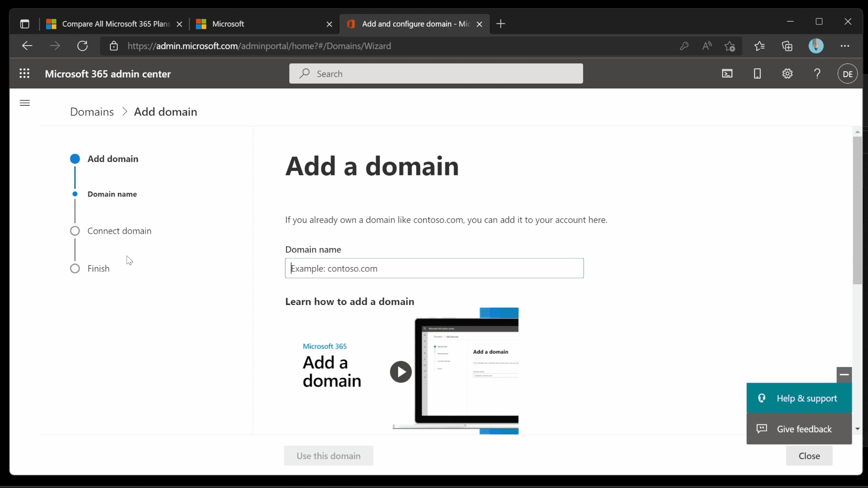Open the browser Settings and more menu
The width and height of the screenshot is (868, 488).
(x=845, y=46)
